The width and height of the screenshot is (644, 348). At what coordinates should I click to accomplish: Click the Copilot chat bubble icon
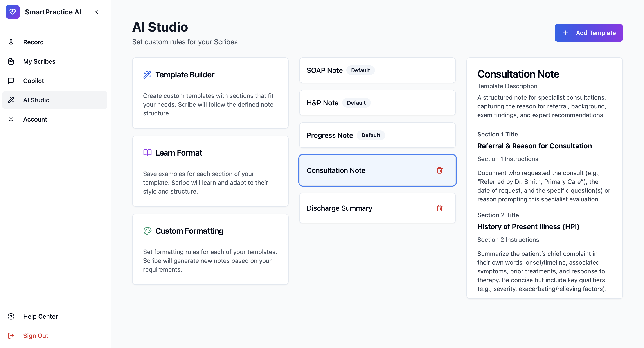(11, 81)
